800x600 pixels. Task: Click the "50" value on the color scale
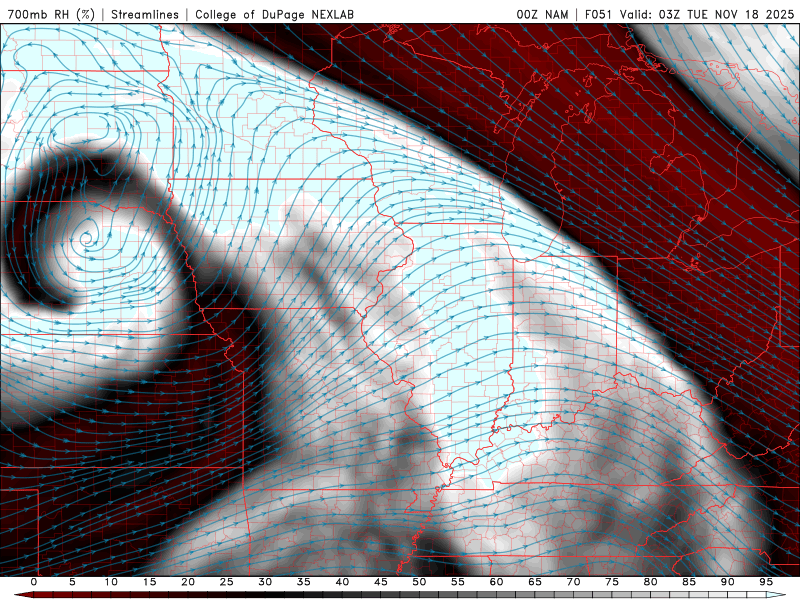(x=419, y=582)
